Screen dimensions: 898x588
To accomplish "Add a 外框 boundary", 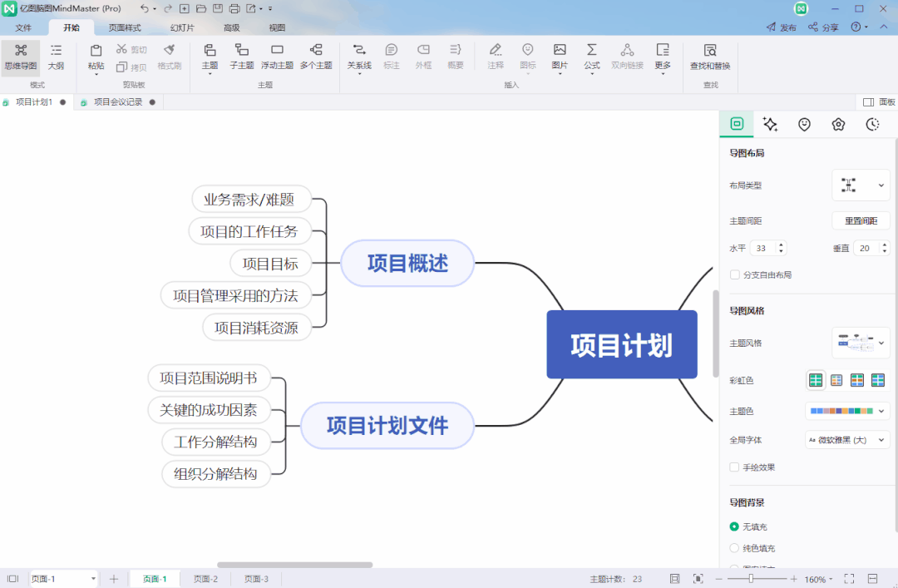I will point(423,57).
